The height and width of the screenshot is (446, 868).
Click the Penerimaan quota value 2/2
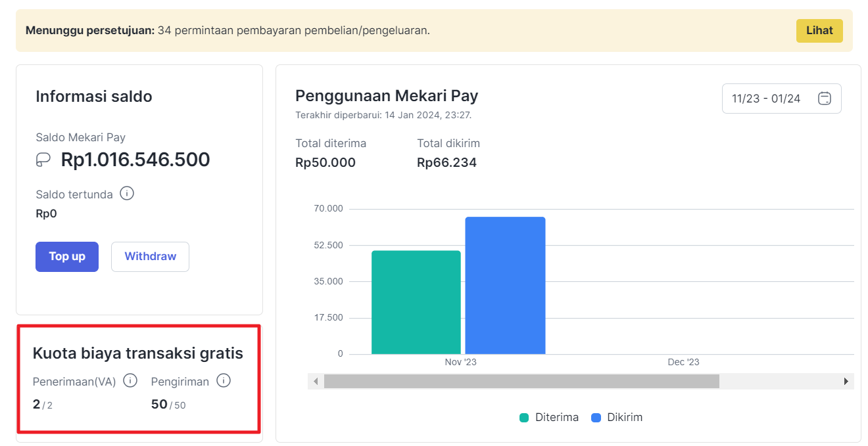[43, 405]
